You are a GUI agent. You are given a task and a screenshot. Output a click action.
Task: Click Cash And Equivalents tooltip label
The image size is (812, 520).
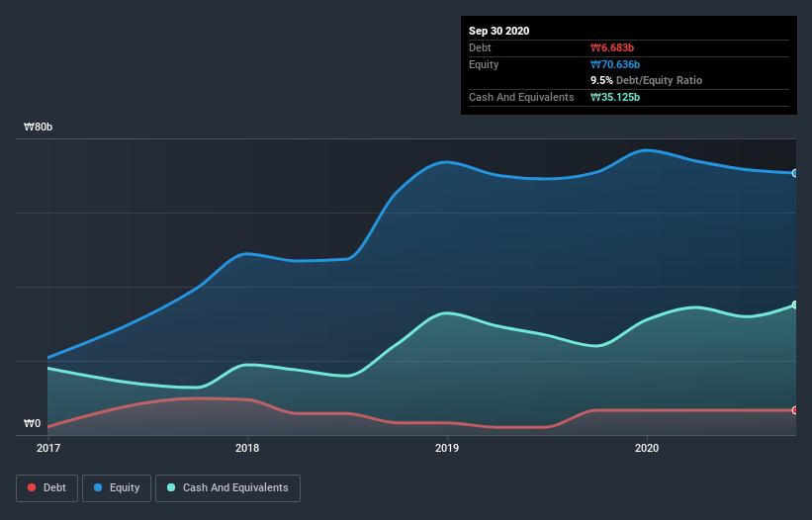click(x=521, y=97)
